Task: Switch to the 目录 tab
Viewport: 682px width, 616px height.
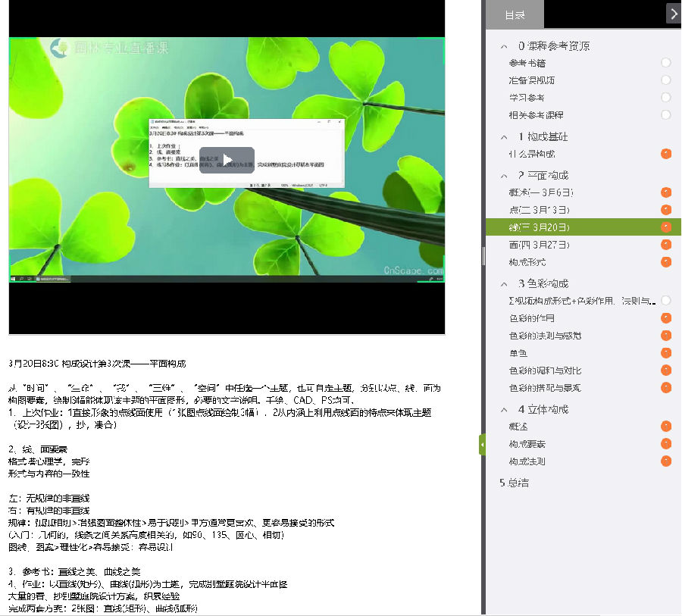Action: coord(515,14)
